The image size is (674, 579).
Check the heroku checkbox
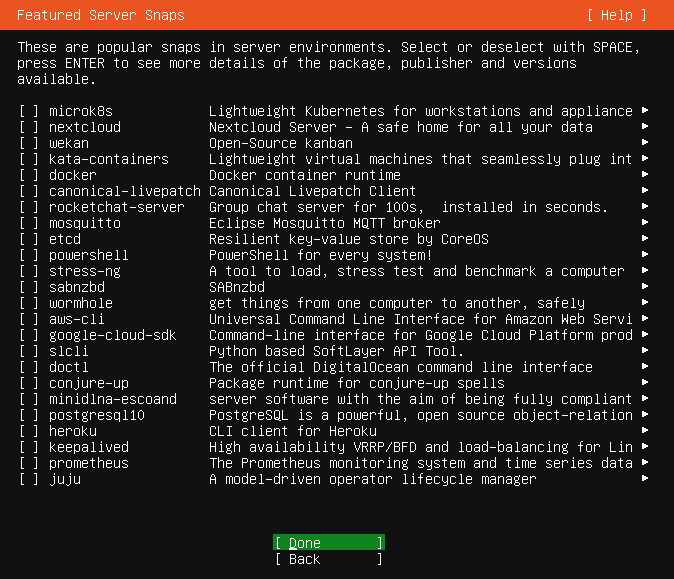click(x=29, y=431)
